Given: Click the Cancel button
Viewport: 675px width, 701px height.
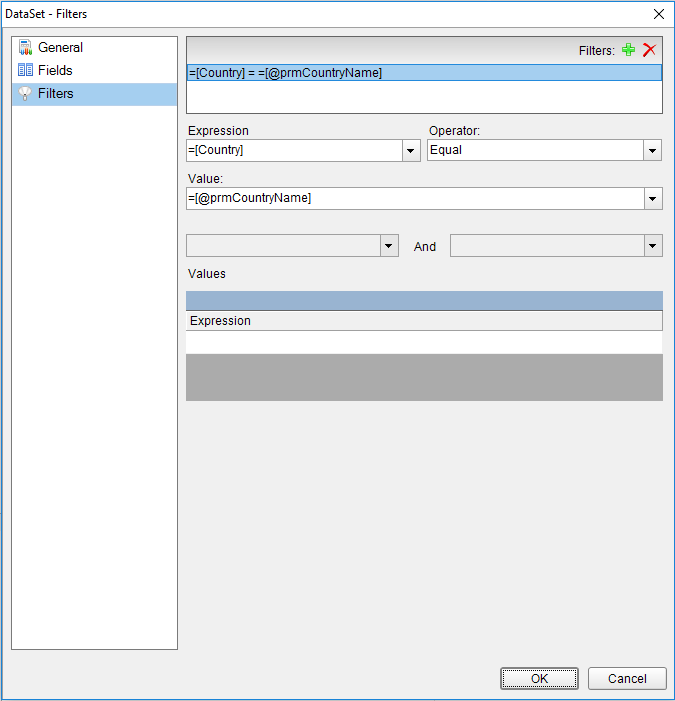Looking at the screenshot, I should 627,679.
